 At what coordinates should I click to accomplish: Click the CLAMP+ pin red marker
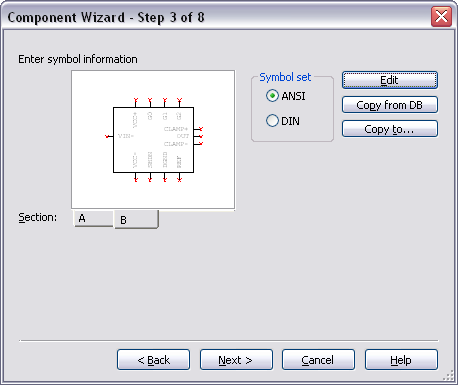pos(201,129)
